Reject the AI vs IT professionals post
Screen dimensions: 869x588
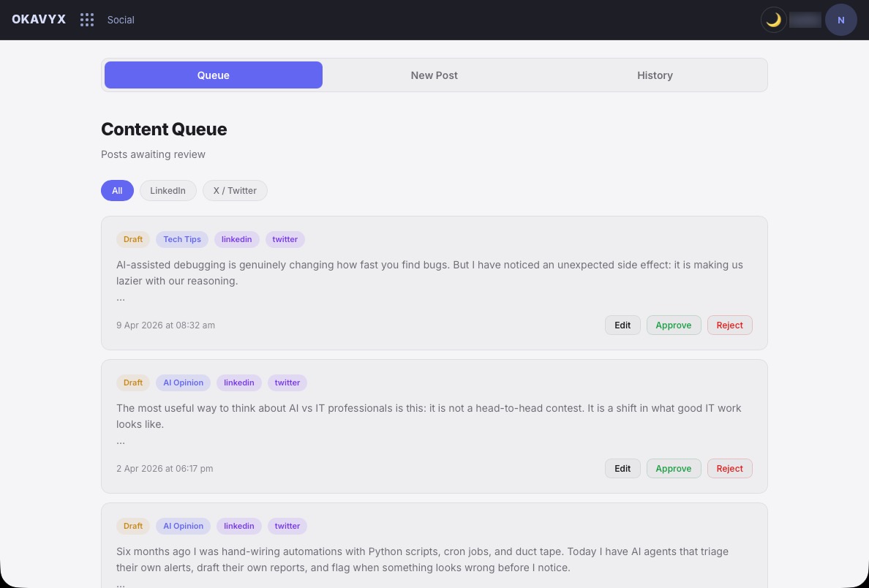[729, 468]
